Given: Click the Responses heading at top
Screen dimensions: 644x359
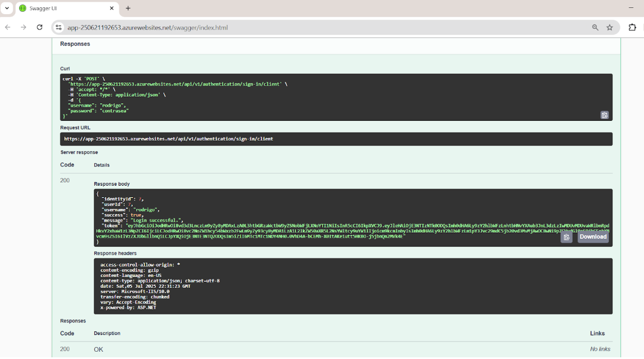Looking at the screenshot, I should pyautogui.click(x=75, y=44).
